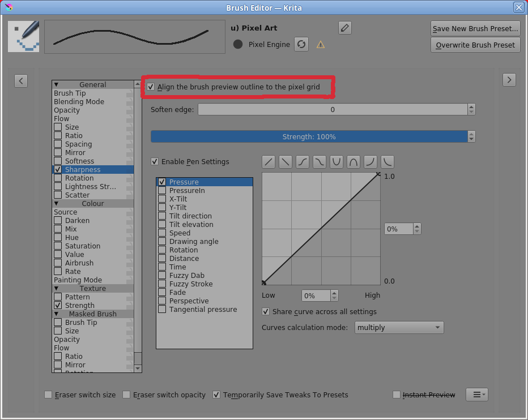Enable the Speed sensor checkbox

tap(162, 233)
